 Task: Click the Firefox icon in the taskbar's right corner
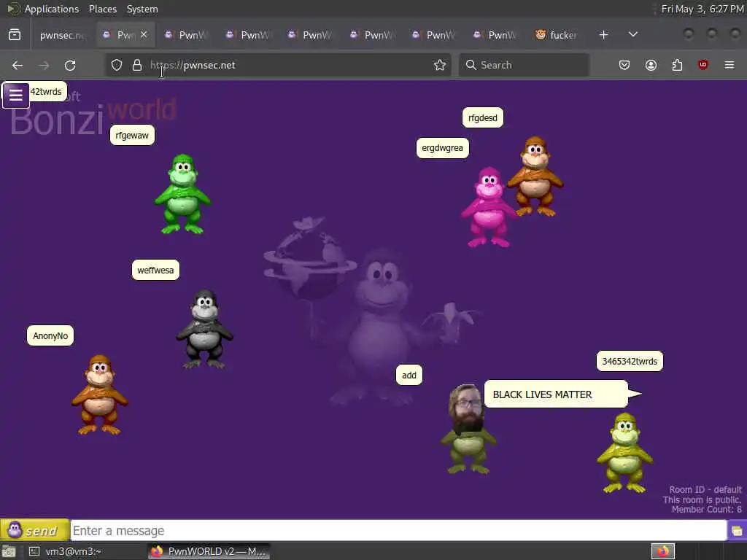coord(663,551)
